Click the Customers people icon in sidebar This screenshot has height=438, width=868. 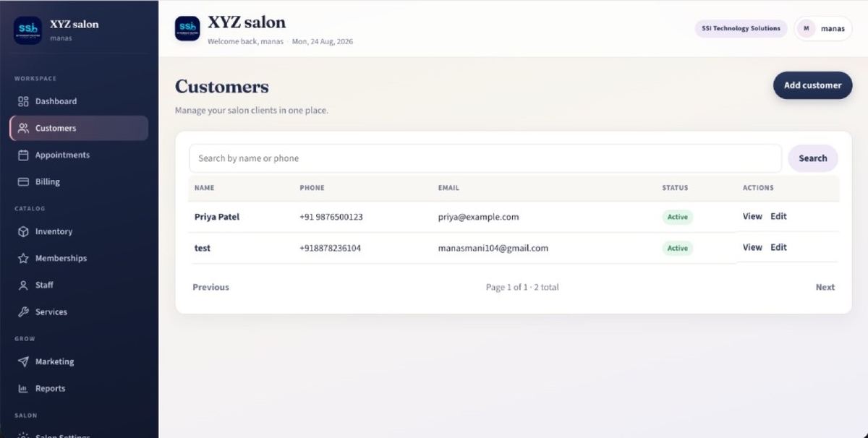pos(23,128)
